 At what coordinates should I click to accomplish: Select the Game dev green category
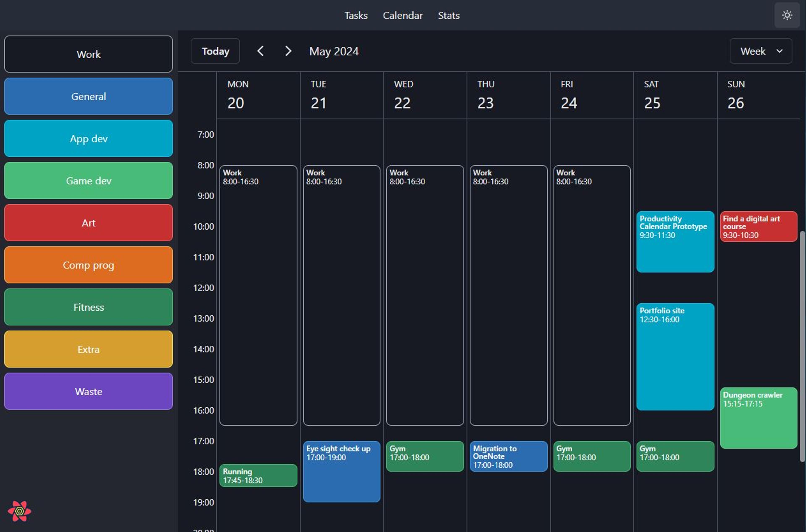[x=89, y=180]
